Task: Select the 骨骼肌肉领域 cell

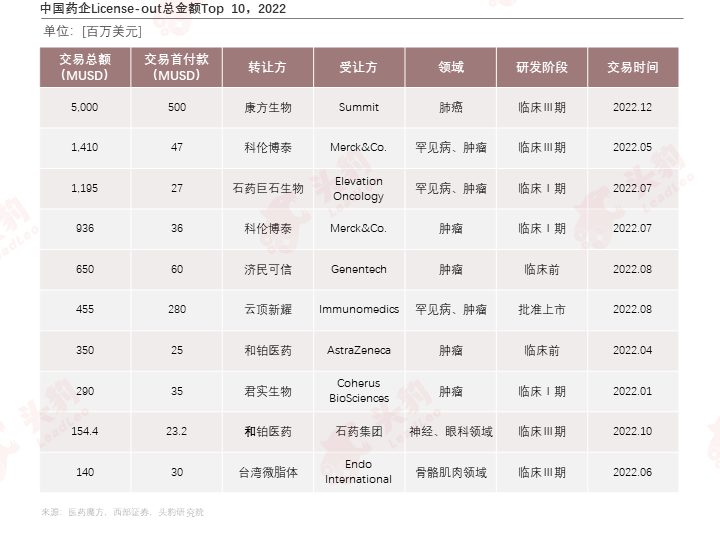Action: [x=450, y=472]
